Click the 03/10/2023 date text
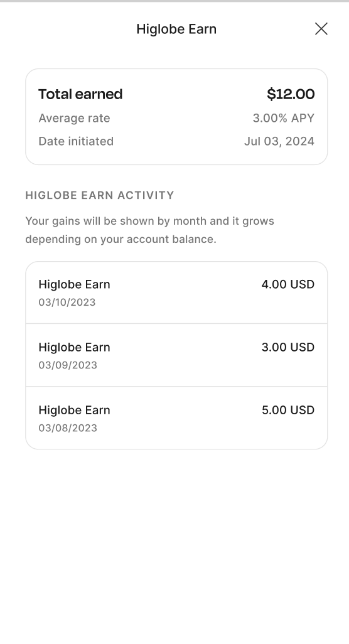Image resolution: width=349 pixels, height=644 pixels. coord(67,303)
